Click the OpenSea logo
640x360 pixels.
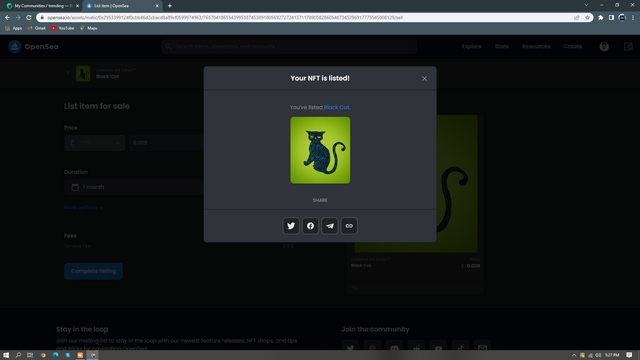[33, 47]
